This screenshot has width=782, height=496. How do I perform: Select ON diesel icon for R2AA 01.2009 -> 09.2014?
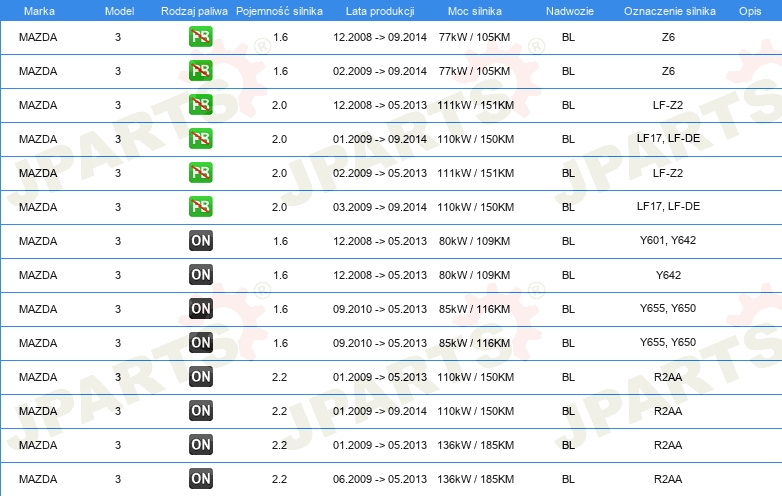click(200, 411)
